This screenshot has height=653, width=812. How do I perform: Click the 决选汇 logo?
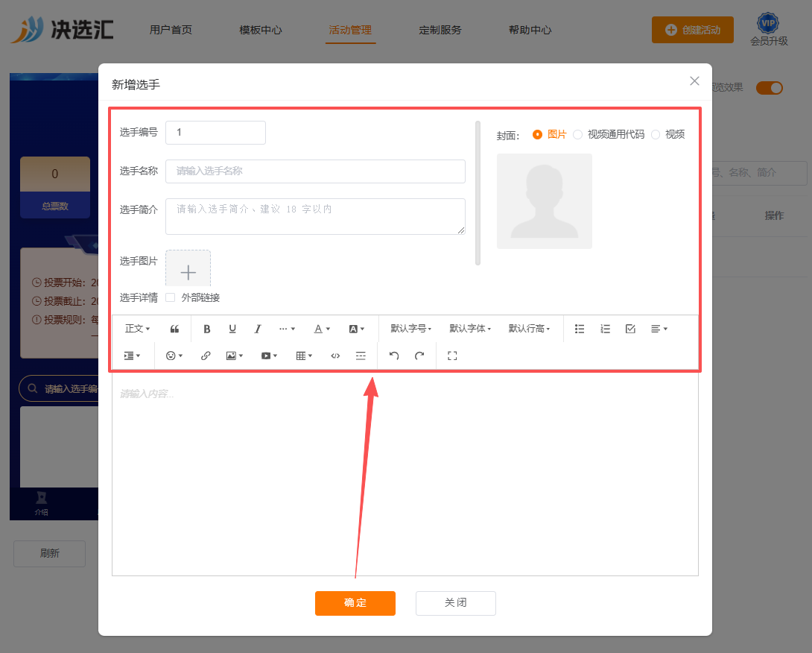pyautogui.click(x=62, y=30)
